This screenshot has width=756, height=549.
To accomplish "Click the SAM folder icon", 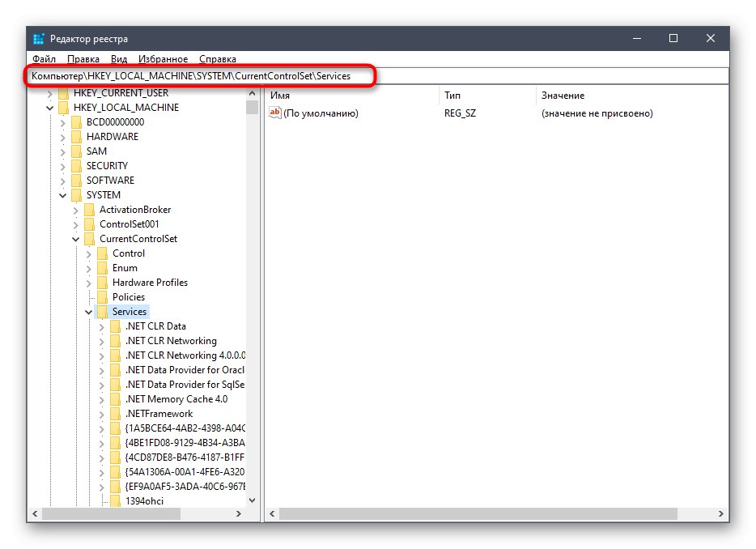I will point(76,151).
